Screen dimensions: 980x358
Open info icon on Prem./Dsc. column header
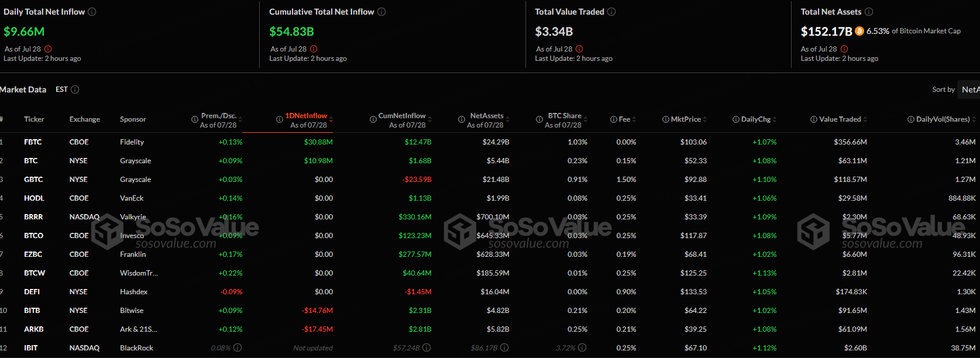195,119
